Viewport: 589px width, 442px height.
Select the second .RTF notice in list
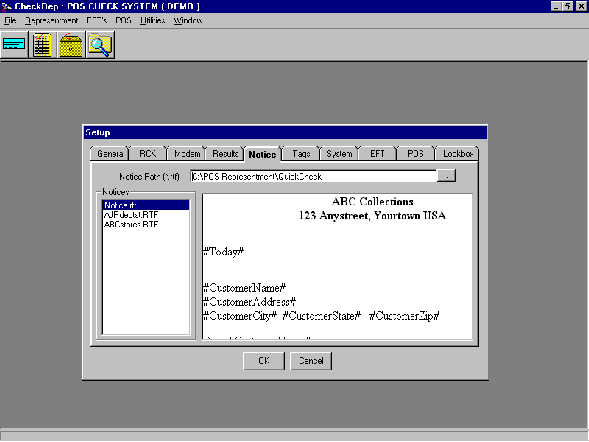pos(146,215)
